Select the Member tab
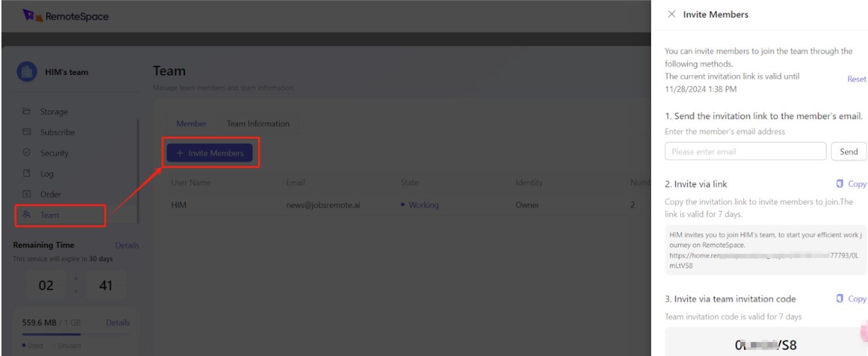 pos(191,123)
